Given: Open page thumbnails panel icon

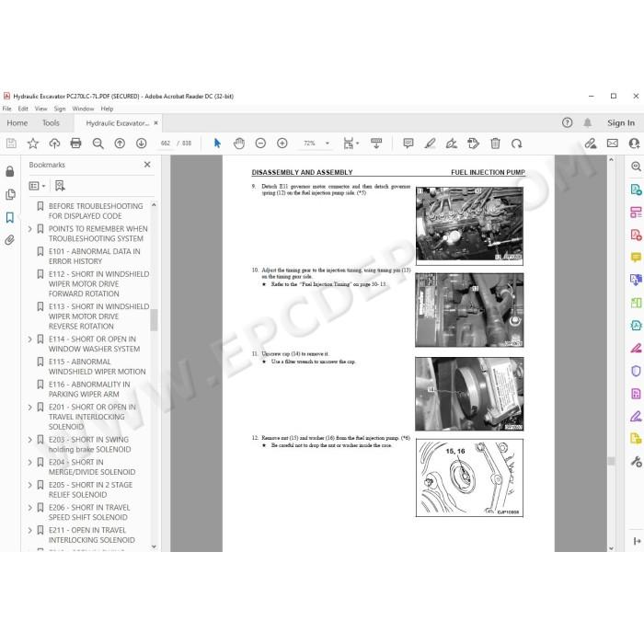Looking at the screenshot, I should (x=10, y=194).
